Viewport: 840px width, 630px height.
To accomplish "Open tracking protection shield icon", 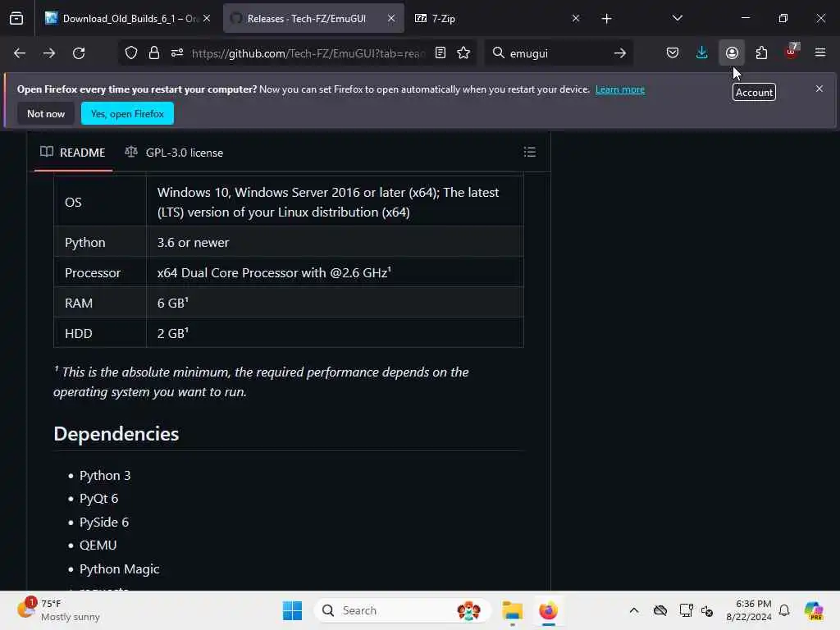I will click(x=131, y=53).
